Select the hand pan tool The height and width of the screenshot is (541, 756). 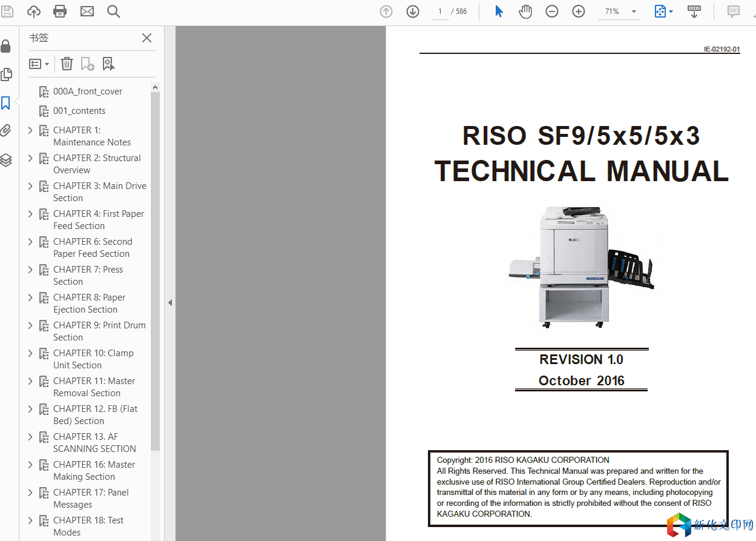coord(525,12)
